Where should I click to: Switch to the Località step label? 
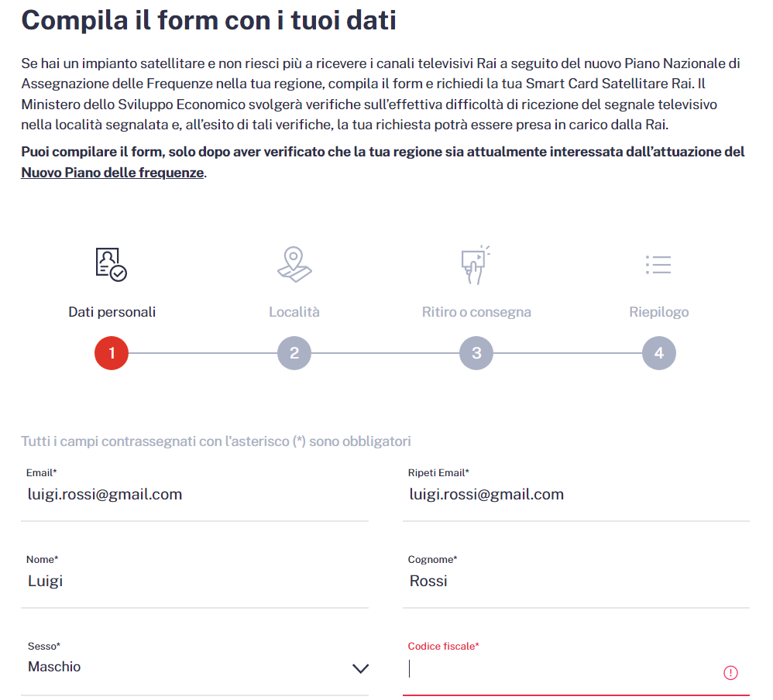pos(294,312)
